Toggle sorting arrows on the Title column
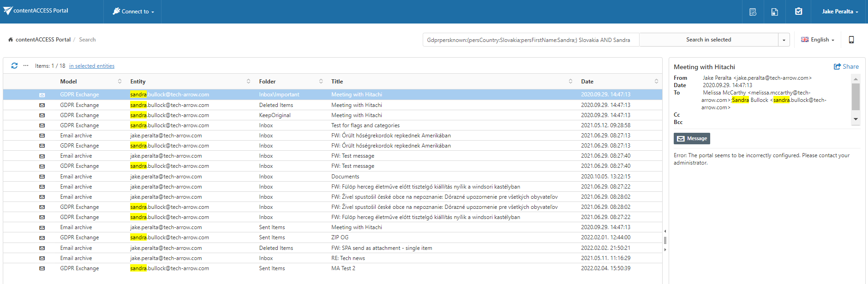This screenshot has width=868, height=284. (x=570, y=81)
